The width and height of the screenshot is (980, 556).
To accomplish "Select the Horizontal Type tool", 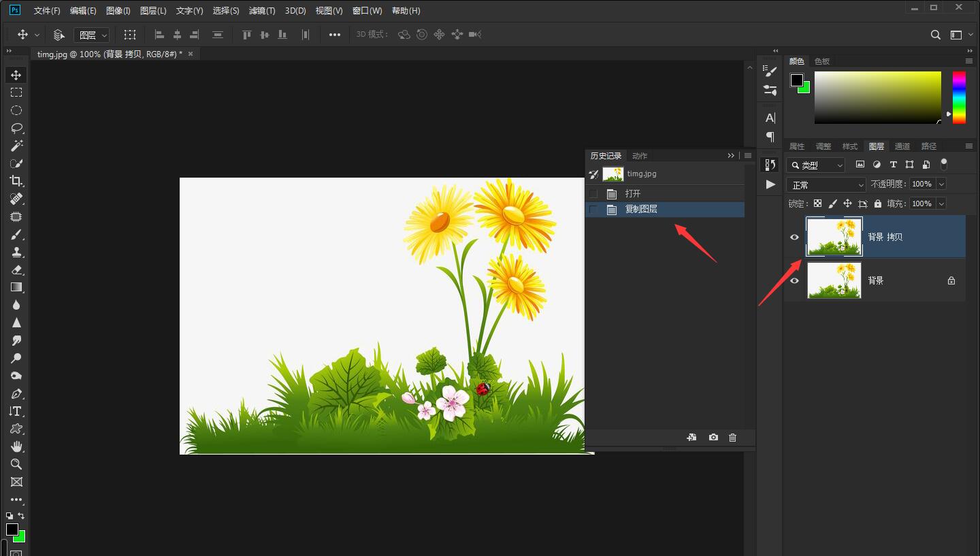I will pyautogui.click(x=16, y=411).
